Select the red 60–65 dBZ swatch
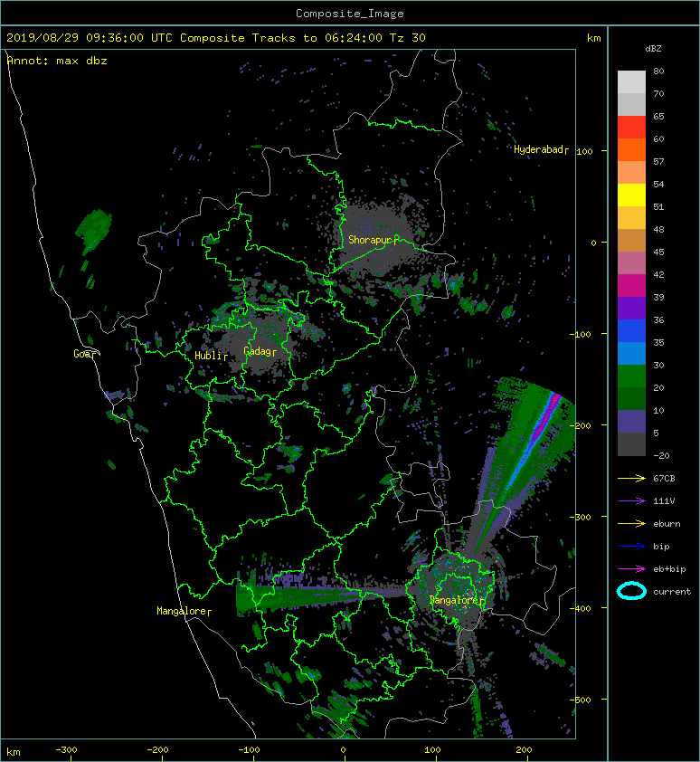Screen dimensions: 700x762 (631, 128)
